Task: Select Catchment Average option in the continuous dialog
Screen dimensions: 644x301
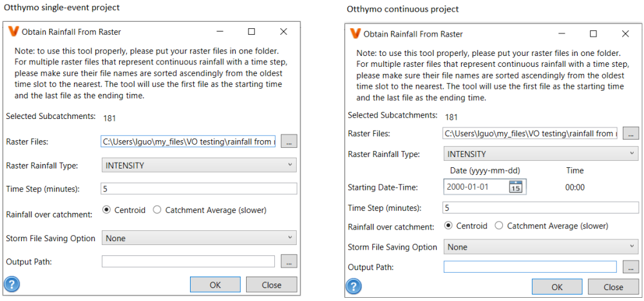Action: (499, 226)
